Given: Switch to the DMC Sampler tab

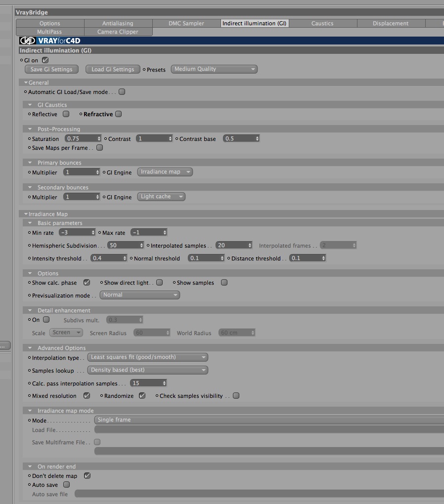Looking at the screenshot, I should (186, 23).
